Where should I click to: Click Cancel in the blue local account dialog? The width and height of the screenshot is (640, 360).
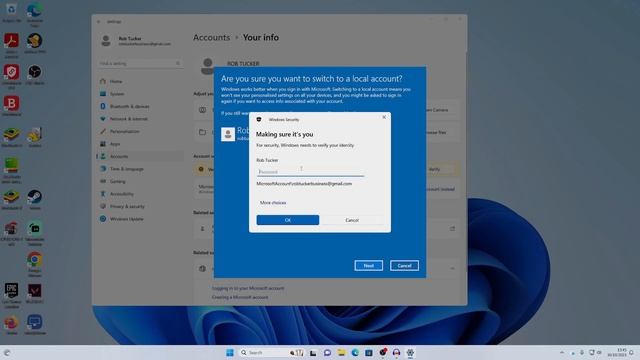404,266
